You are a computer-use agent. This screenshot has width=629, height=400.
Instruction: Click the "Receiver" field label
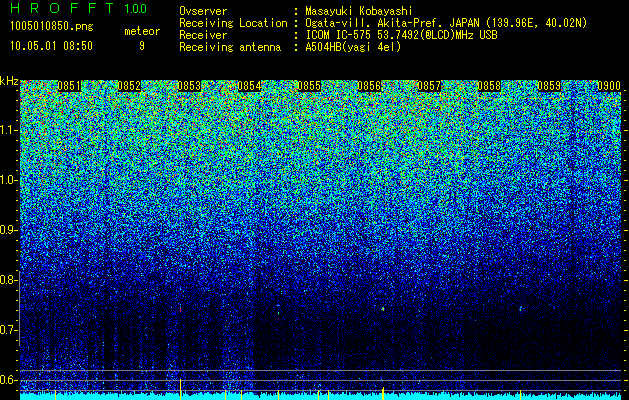click(x=203, y=35)
